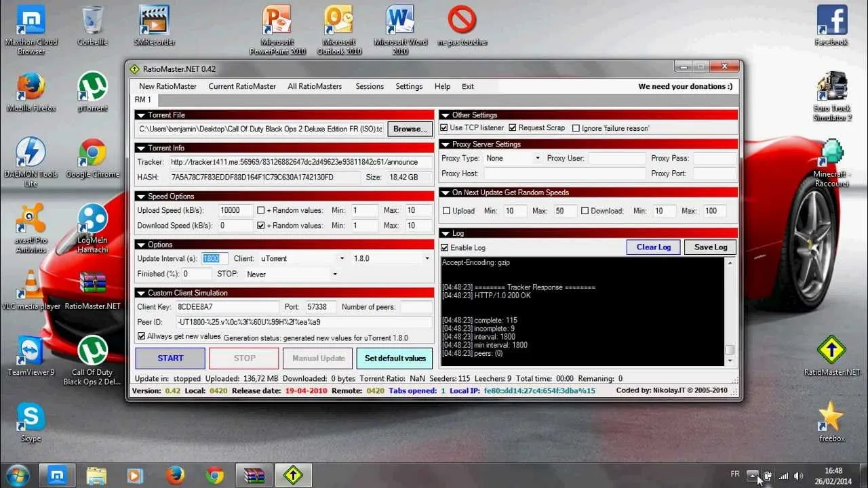The height and width of the screenshot is (488, 868).
Task: Open the Current RatioMaster menu
Action: [x=242, y=86]
